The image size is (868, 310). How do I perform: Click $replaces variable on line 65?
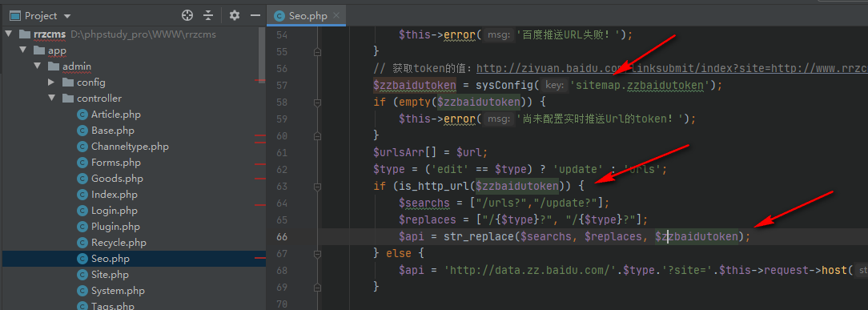coord(428,219)
